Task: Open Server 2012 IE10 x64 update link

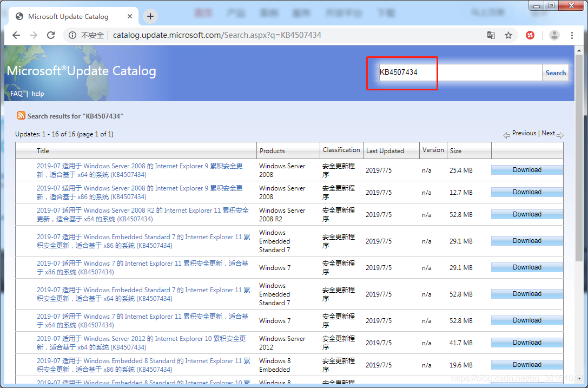Action: 141,343
